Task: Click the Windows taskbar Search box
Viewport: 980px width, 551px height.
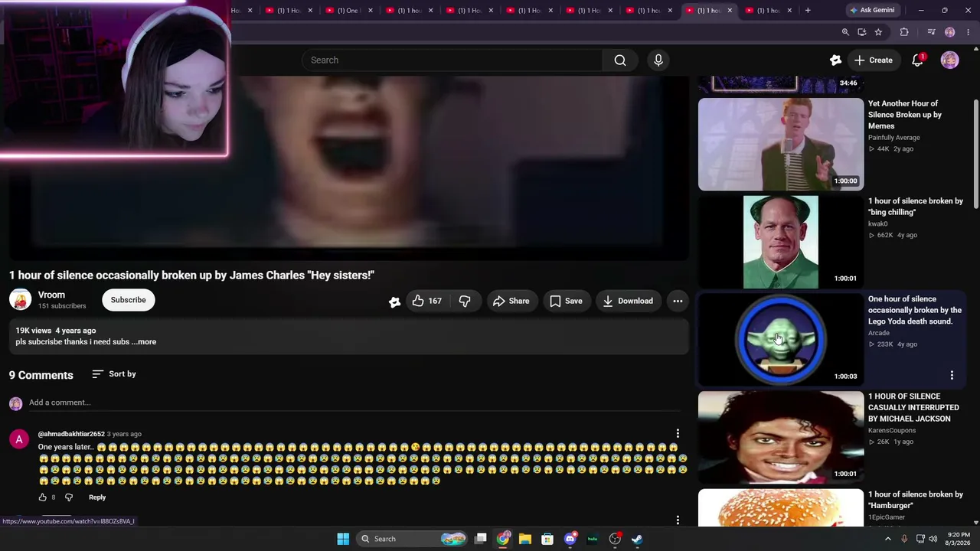Action: (412, 539)
